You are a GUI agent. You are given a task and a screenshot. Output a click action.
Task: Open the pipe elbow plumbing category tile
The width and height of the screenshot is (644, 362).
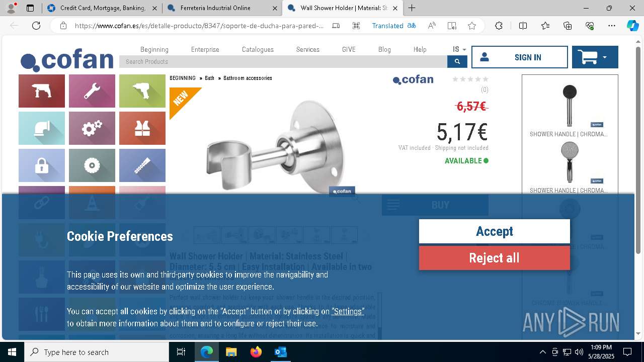(x=42, y=128)
